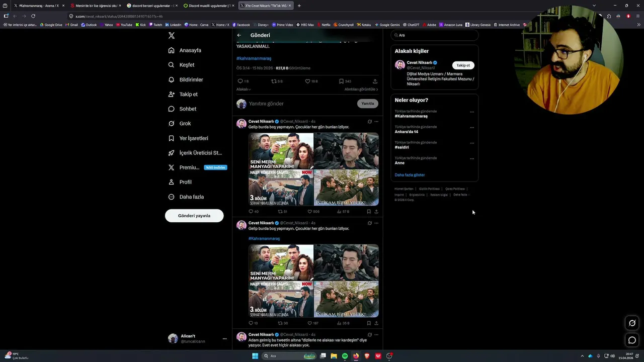The image size is (644, 362).
Task: Click the Gönderi yayınla button
Action: pyautogui.click(x=194, y=216)
